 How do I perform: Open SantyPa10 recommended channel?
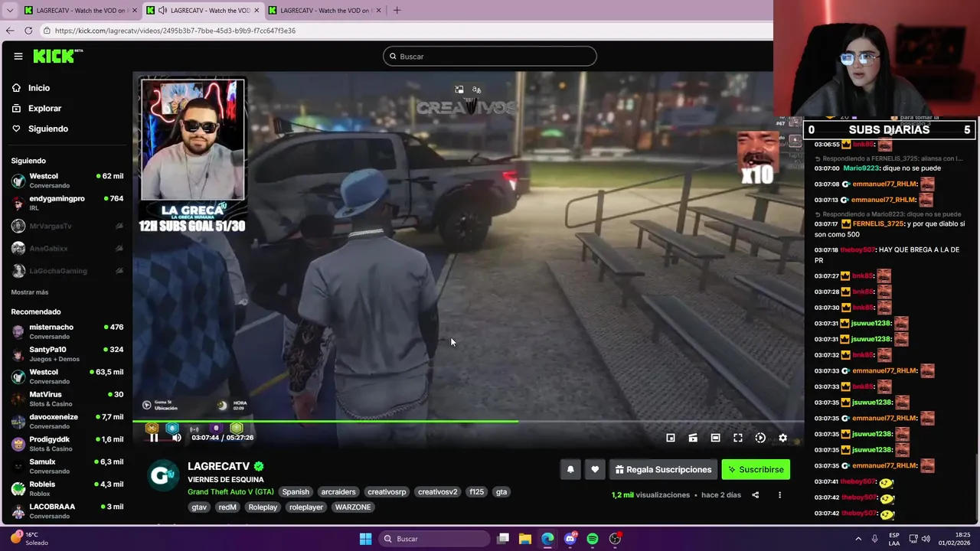click(67, 354)
